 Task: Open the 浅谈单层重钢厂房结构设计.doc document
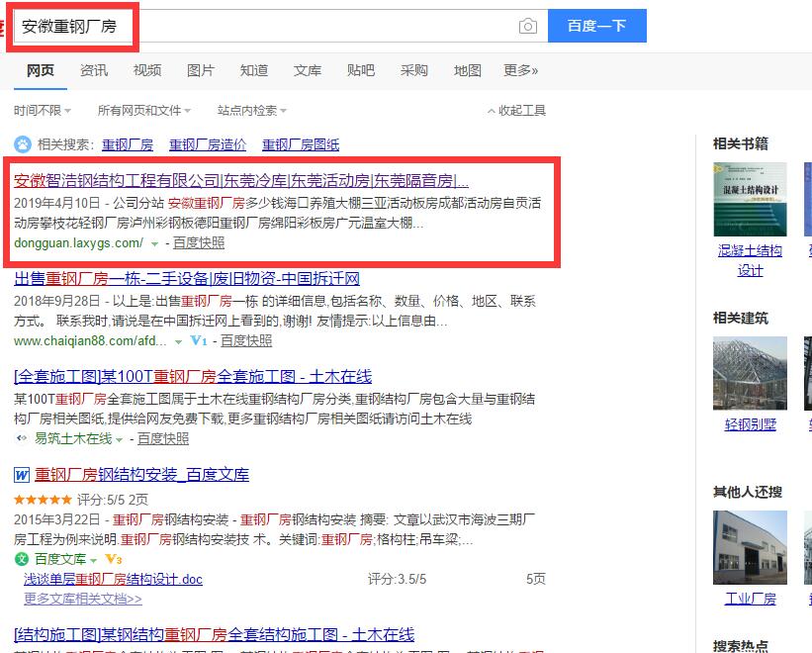coord(113,579)
